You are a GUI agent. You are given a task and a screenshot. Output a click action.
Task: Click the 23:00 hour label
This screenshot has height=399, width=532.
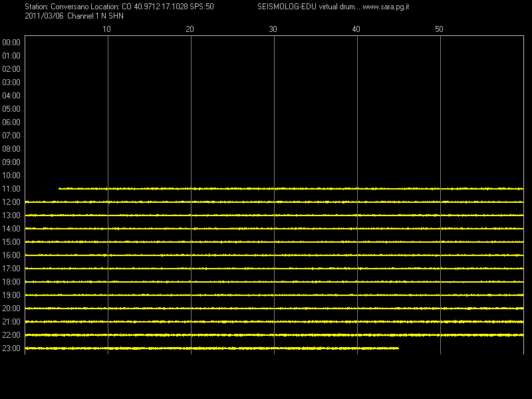pyautogui.click(x=11, y=348)
